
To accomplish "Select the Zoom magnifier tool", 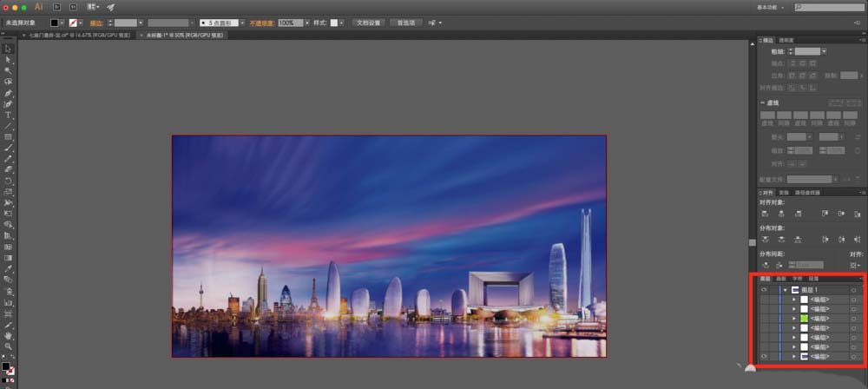I will pyautogui.click(x=8, y=346).
